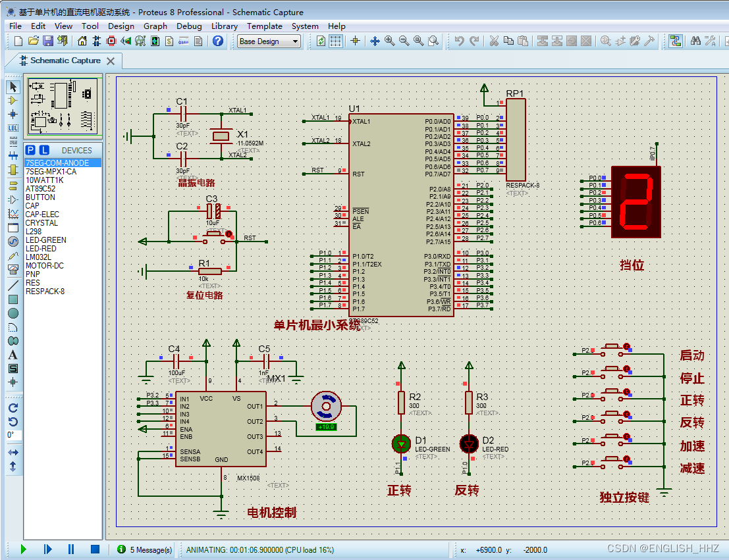Select the Graph mode tool
Viewport: 729px width, 560px height.
(13, 214)
